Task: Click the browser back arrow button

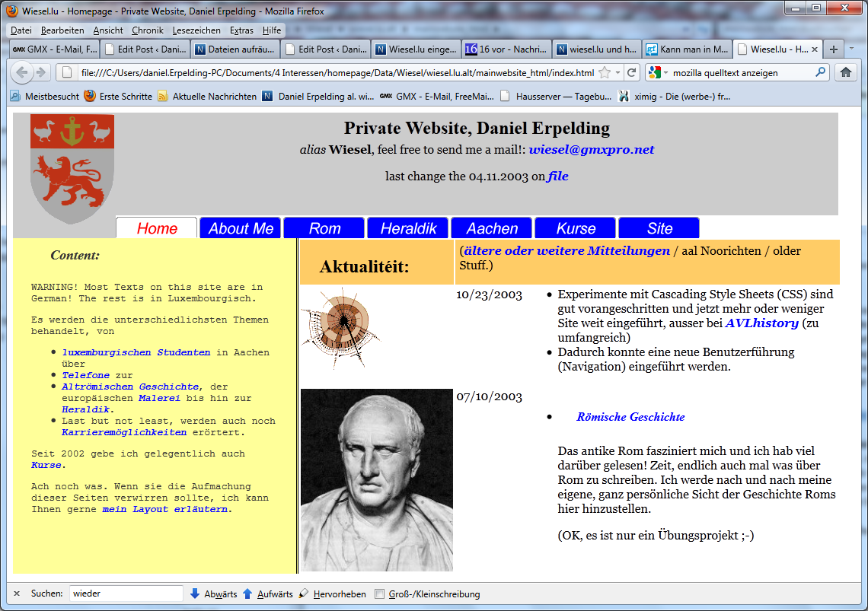Action: 22,72
